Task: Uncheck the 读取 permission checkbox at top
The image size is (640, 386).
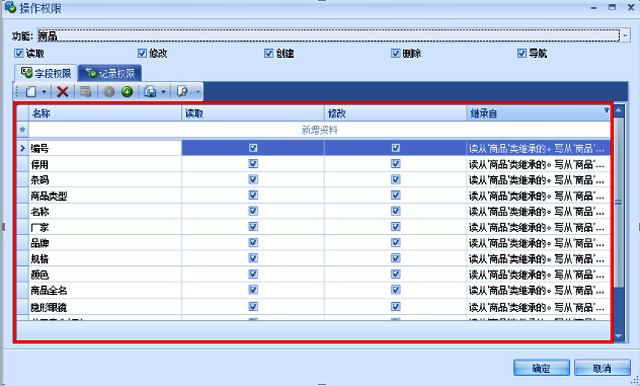Action: [18, 53]
